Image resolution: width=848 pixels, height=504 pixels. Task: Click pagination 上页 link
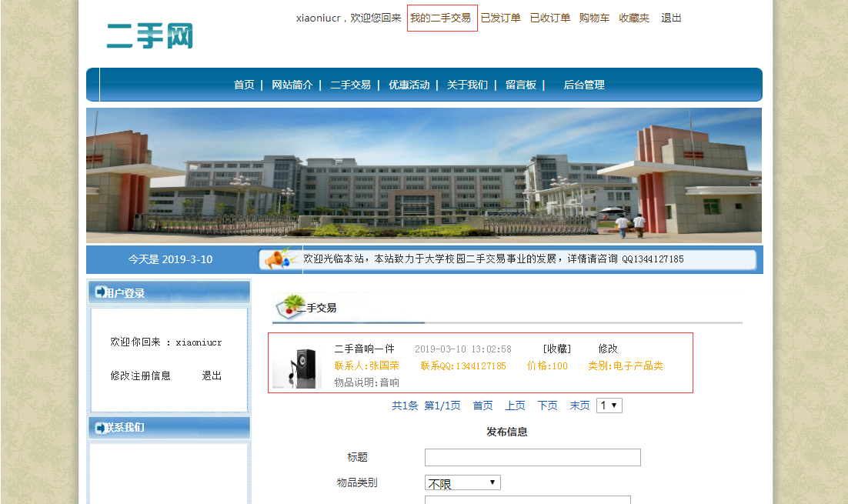pos(516,406)
